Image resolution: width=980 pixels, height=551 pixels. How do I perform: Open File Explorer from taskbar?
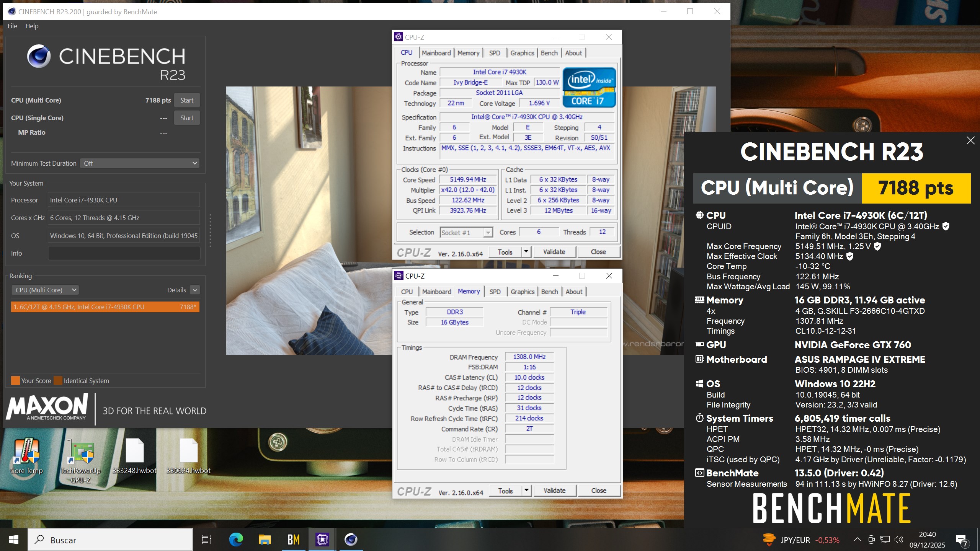click(x=265, y=540)
